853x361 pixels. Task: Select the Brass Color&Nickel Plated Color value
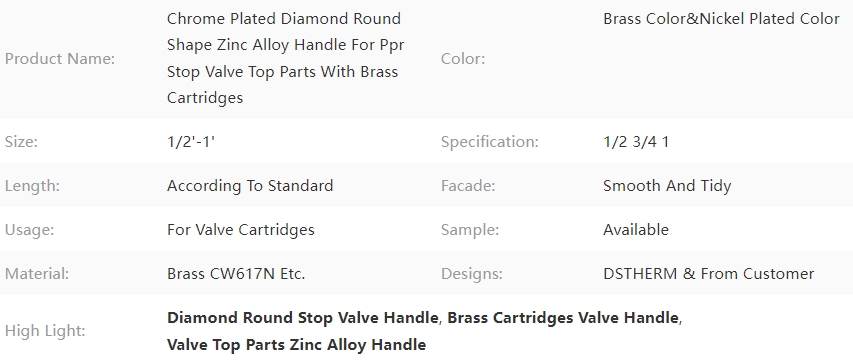tap(721, 19)
